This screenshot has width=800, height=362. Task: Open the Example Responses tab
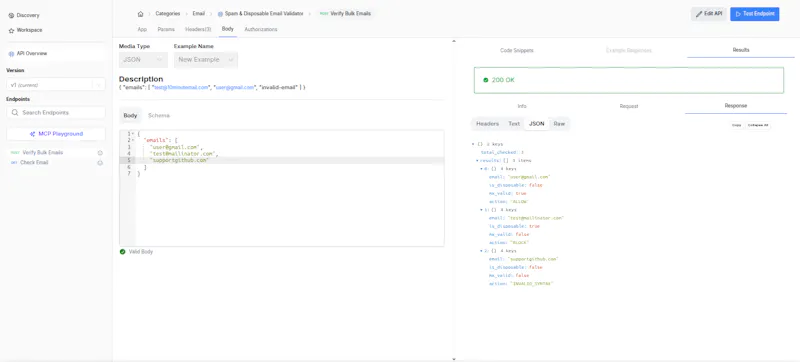pyautogui.click(x=629, y=50)
